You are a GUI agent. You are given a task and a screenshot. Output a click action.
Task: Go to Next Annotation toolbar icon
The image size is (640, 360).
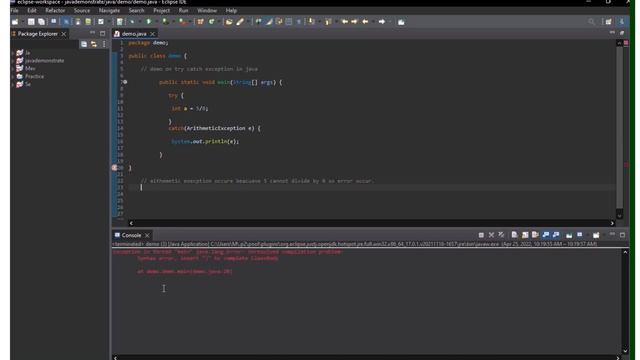pos(311,22)
